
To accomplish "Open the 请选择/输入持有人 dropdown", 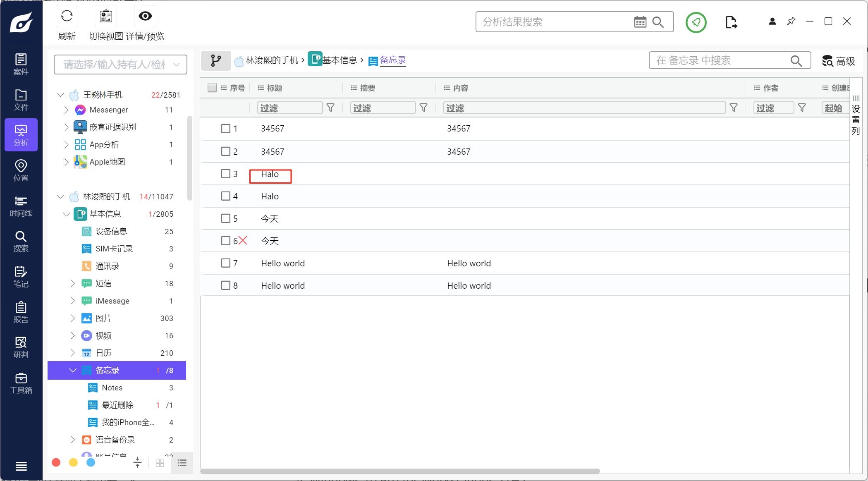I will tap(120, 65).
